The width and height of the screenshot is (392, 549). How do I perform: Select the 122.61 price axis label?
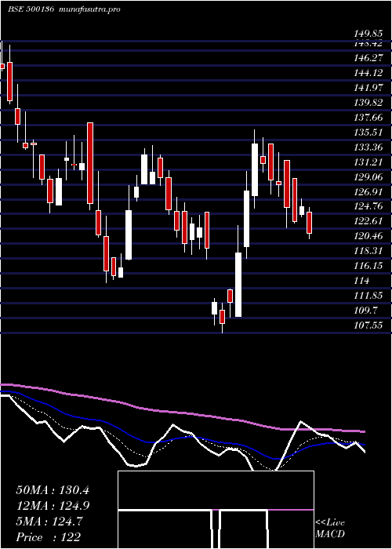(368, 222)
